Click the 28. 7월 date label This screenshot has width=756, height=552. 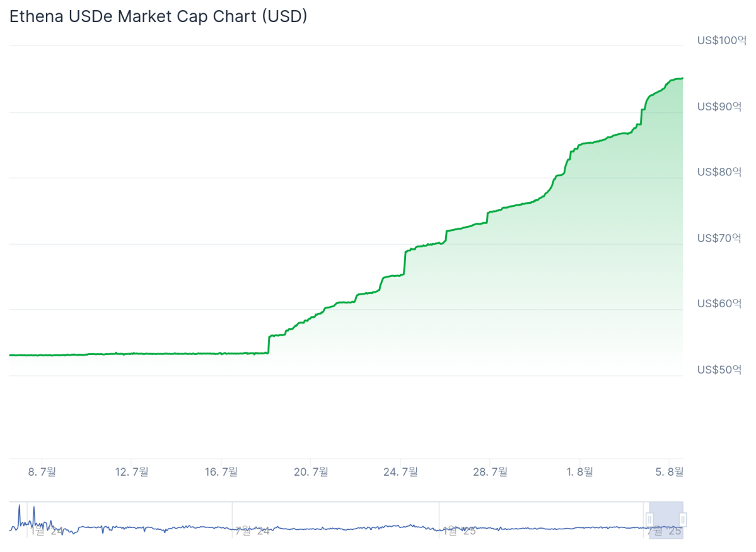(x=491, y=471)
